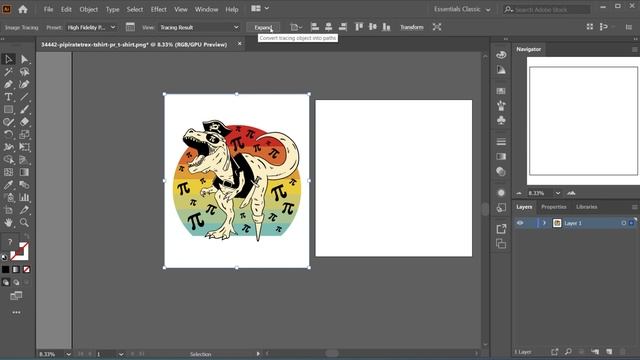This screenshot has height=360, width=640.
Task: Open Edit Toolbar three dots
Action: coord(16,313)
